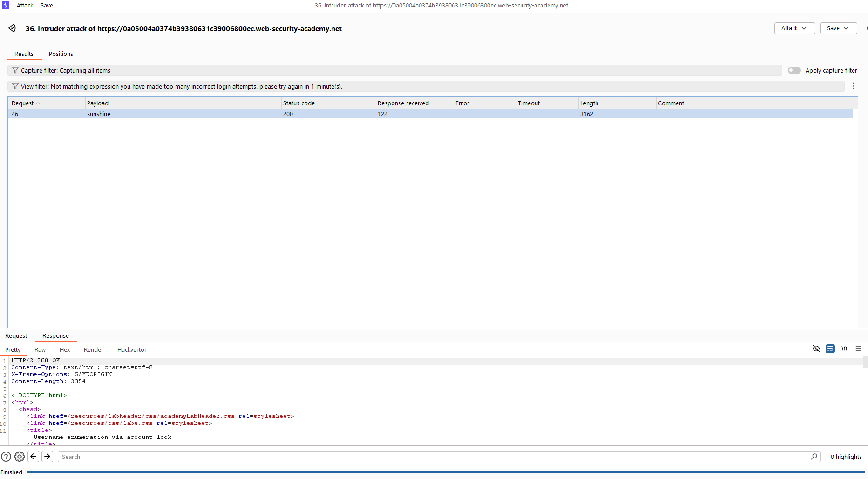Click the Finished attack progress bar
The image size is (868, 479).
[x=446, y=472]
